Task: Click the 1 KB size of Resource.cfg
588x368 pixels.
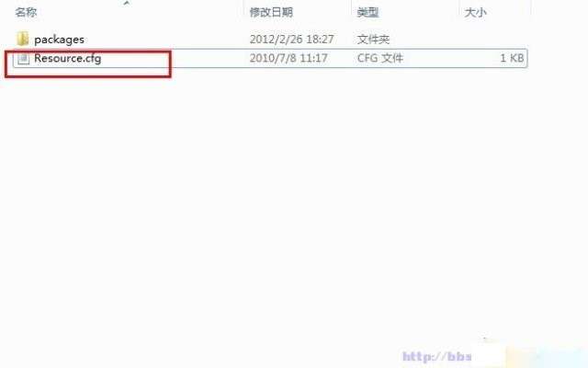Action: pyautogui.click(x=512, y=58)
